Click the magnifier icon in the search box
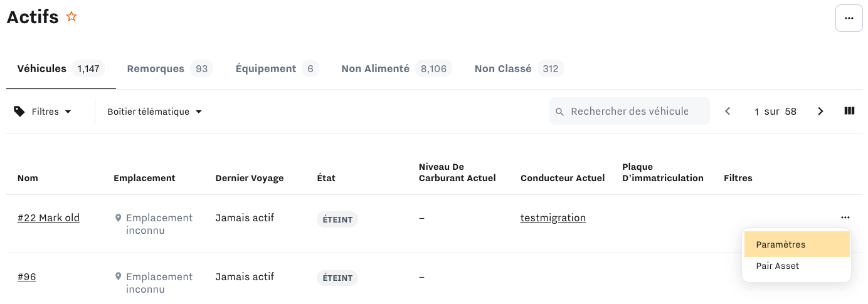 click(560, 112)
